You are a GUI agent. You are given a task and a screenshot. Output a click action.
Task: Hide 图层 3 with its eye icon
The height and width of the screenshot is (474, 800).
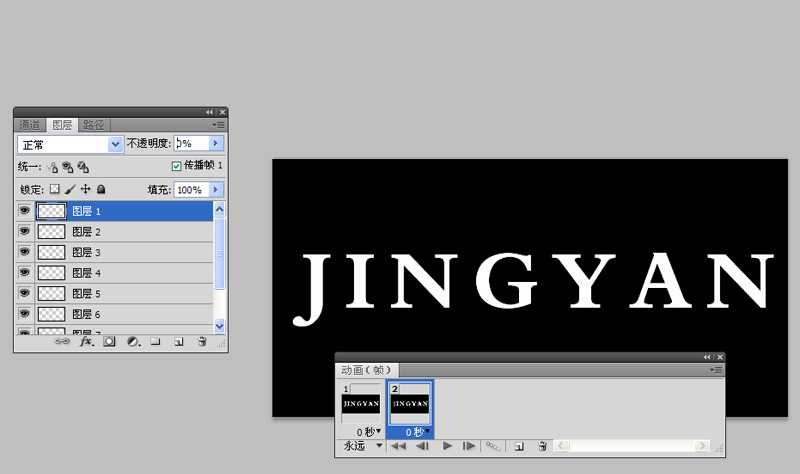(24, 252)
